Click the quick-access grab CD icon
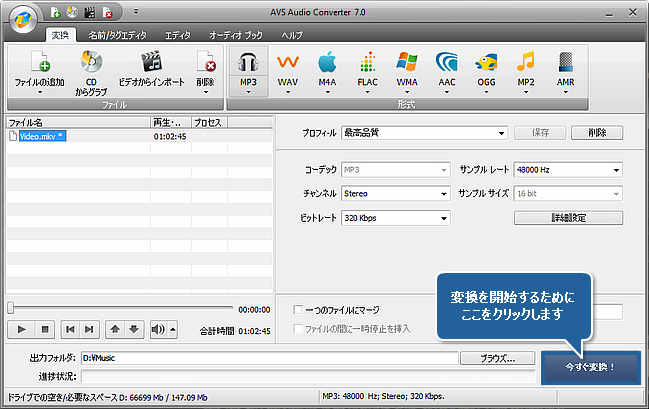 click(x=72, y=12)
